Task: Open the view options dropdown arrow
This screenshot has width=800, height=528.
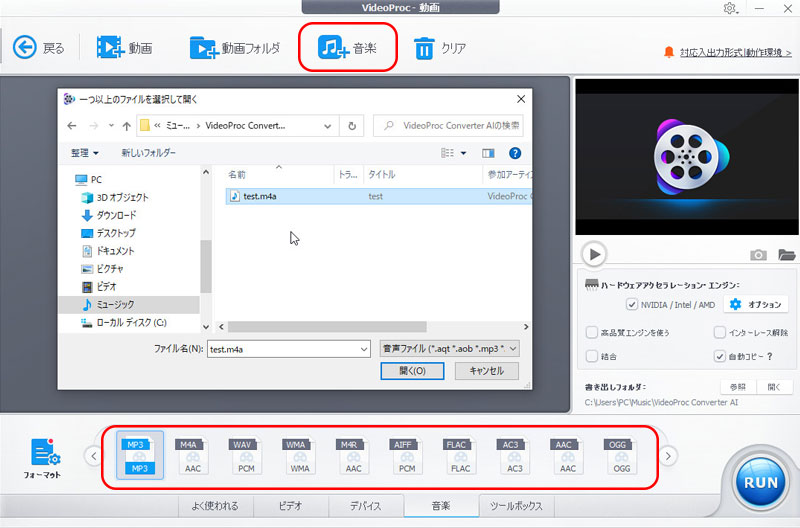Action: (x=463, y=153)
